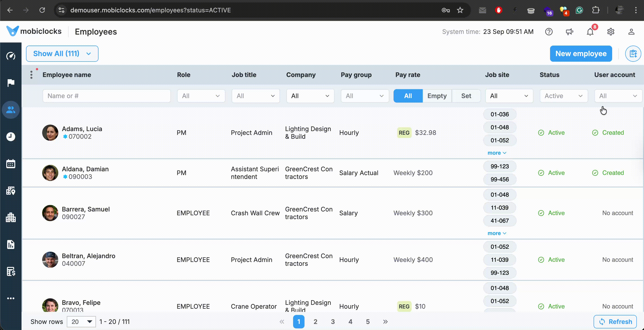Open the calendar schedule sidebar icon

[11, 164]
